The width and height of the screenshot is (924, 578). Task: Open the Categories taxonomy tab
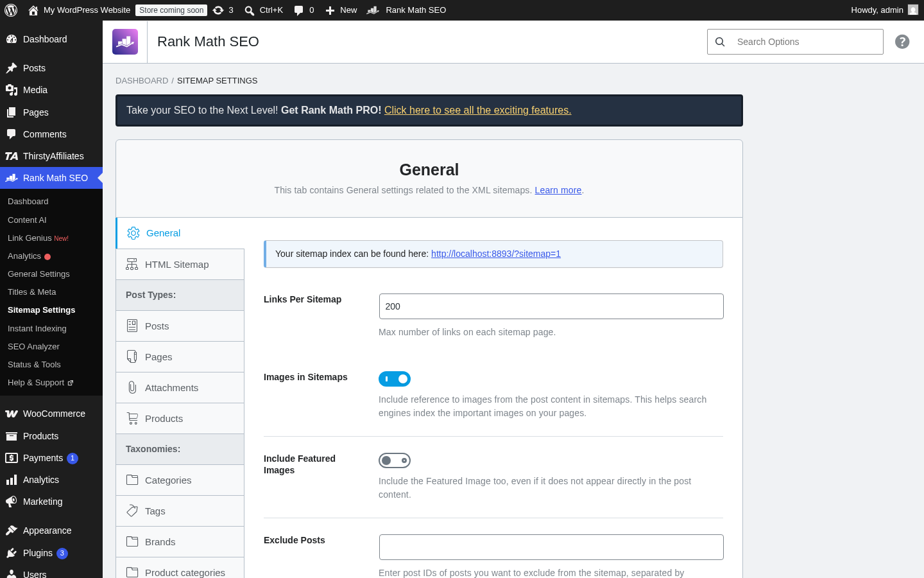click(x=180, y=480)
